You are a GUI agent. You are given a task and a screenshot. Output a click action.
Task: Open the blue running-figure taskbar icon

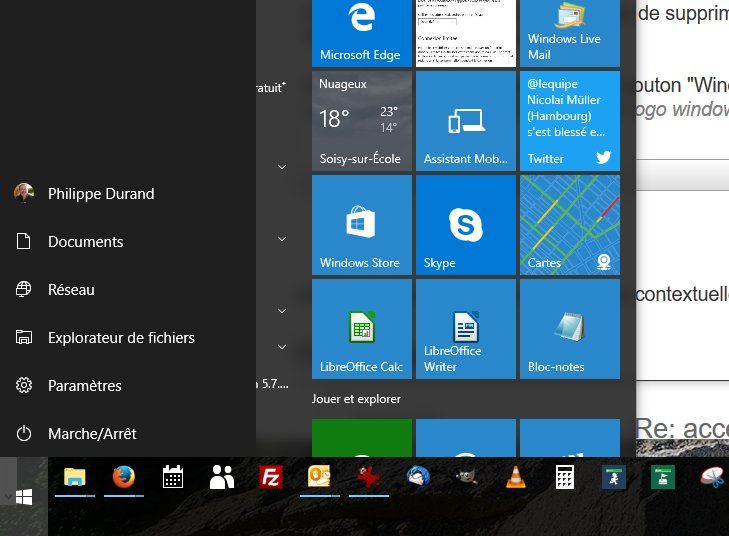point(614,477)
